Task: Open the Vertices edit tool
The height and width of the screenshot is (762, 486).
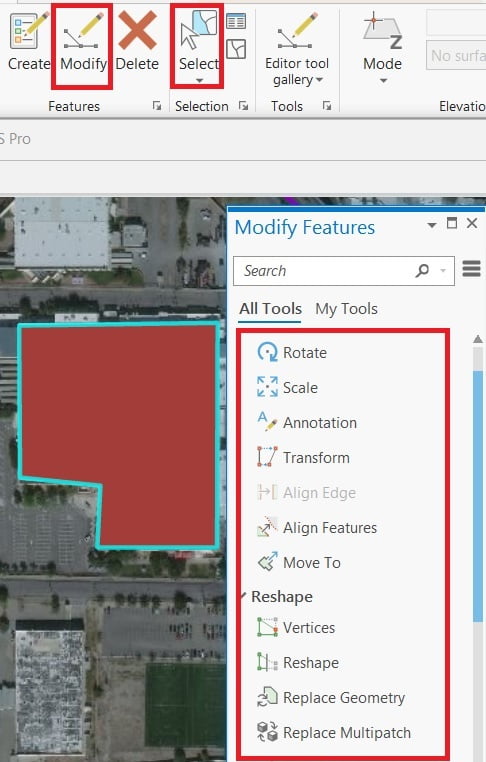Action: coord(296,627)
